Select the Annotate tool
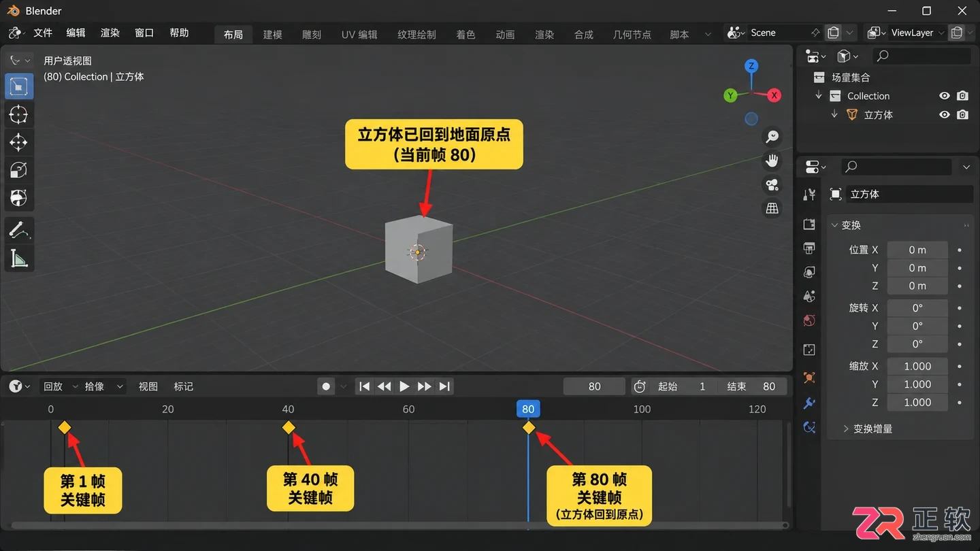Viewport: 980px width, 551px height. [18, 231]
